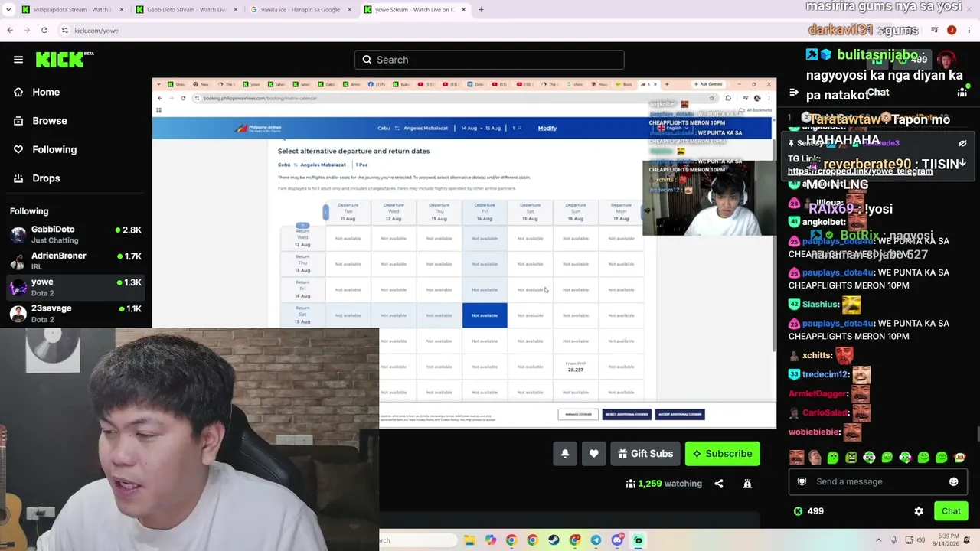
Task: Open Chrome media controls icon
Action: 935,31
